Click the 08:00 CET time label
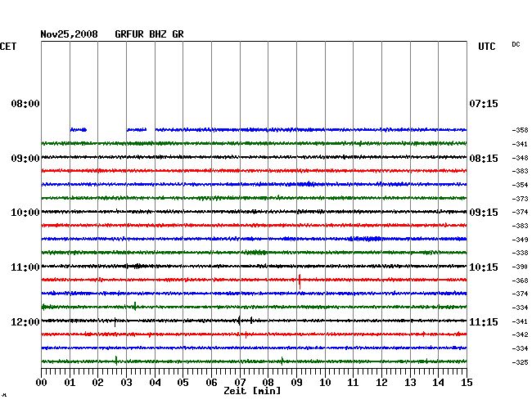532x404 pixels. [x=25, y=103]
